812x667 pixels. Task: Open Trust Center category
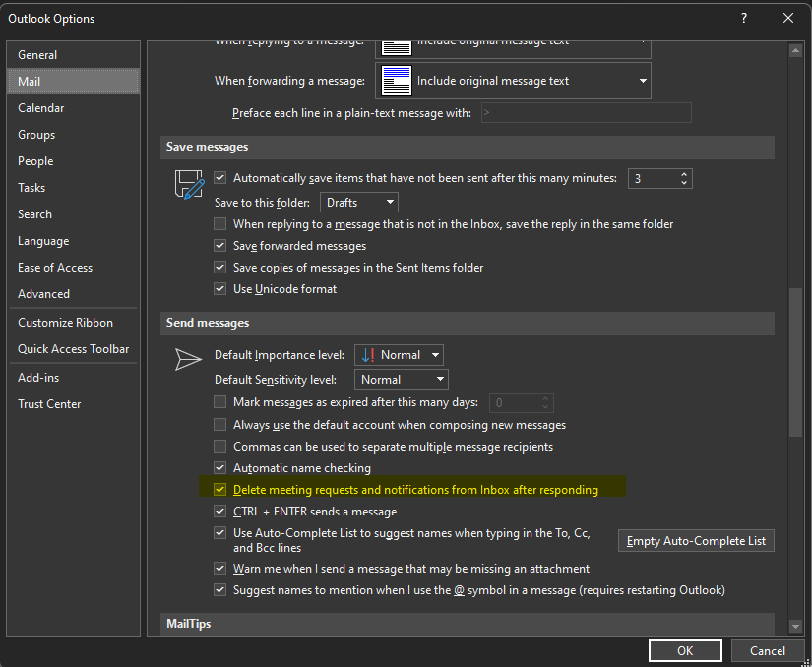73,404
